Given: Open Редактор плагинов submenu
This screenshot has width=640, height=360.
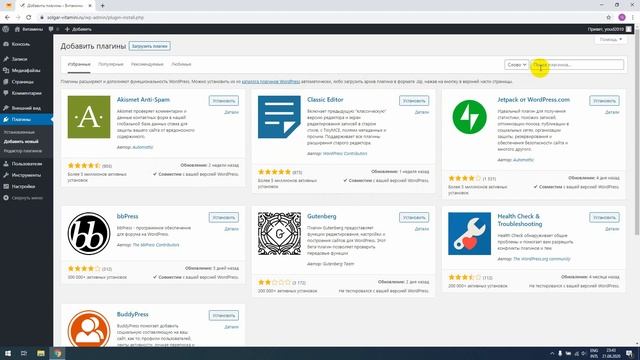Looking at the screenshot, I should (x=23, y=151).
